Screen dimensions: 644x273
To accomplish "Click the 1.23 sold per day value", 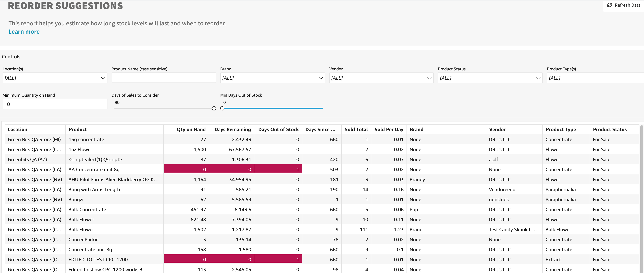I will click(x=399, y=230).
